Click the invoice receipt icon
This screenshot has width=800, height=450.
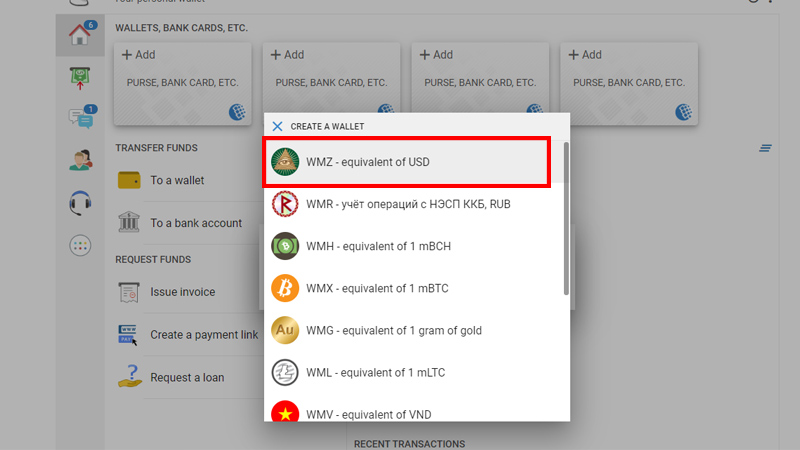coord(129,292)
